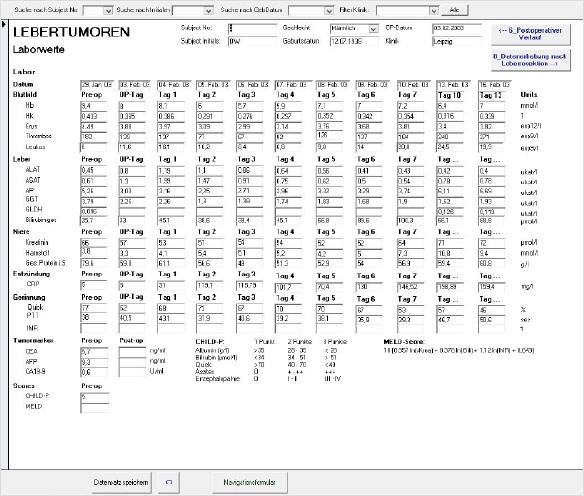Click the GLDH Pre-op value field
This screenshot has height=496, width=584.
click(x=93, y=211)
